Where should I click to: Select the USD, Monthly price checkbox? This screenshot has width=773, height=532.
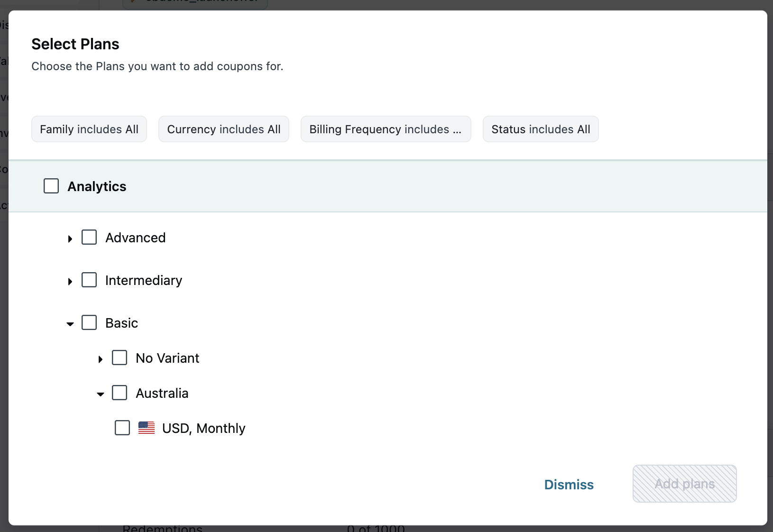coord(122,428)
